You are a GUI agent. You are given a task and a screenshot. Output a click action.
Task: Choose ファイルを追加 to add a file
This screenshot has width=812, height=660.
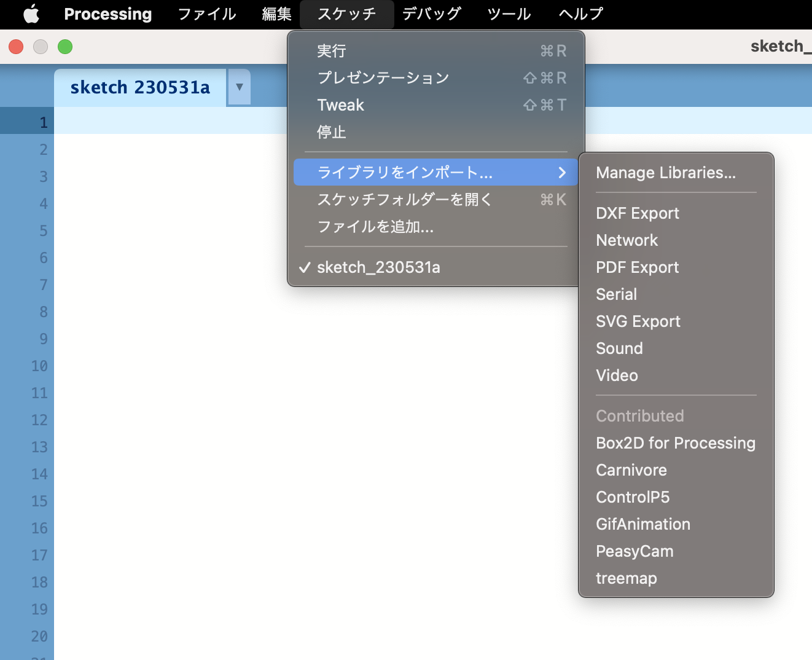click(375, 227)
